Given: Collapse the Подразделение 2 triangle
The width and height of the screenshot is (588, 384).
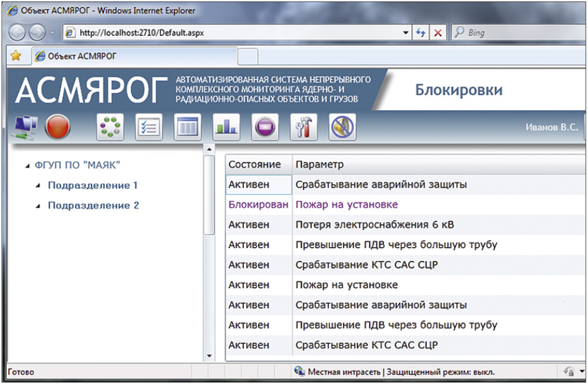Looking at the screenshot, I should pos(38,206).
